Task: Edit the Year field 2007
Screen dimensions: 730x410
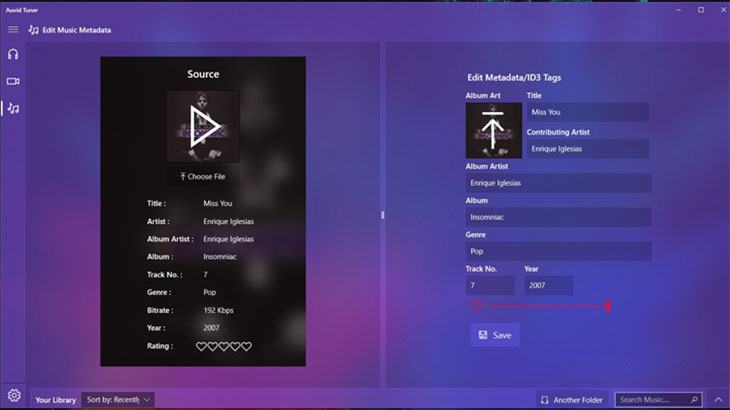Action: tap(549, 285)
